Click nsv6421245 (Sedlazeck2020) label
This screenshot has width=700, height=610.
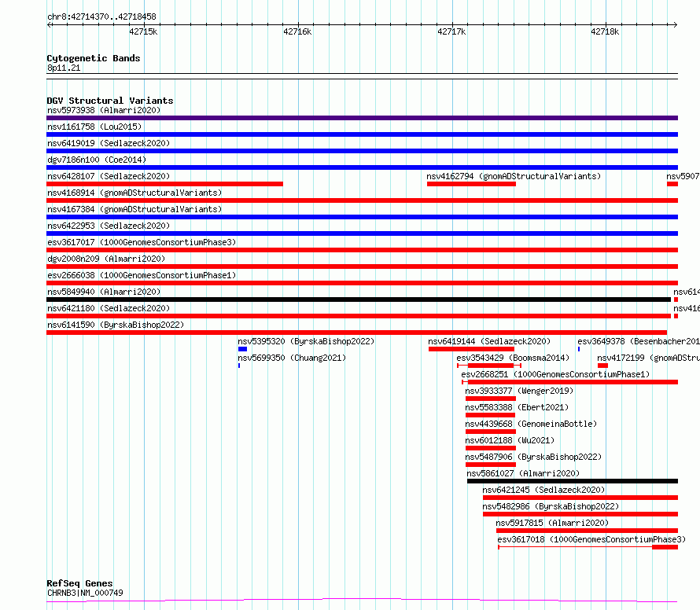tap(543, 490)
